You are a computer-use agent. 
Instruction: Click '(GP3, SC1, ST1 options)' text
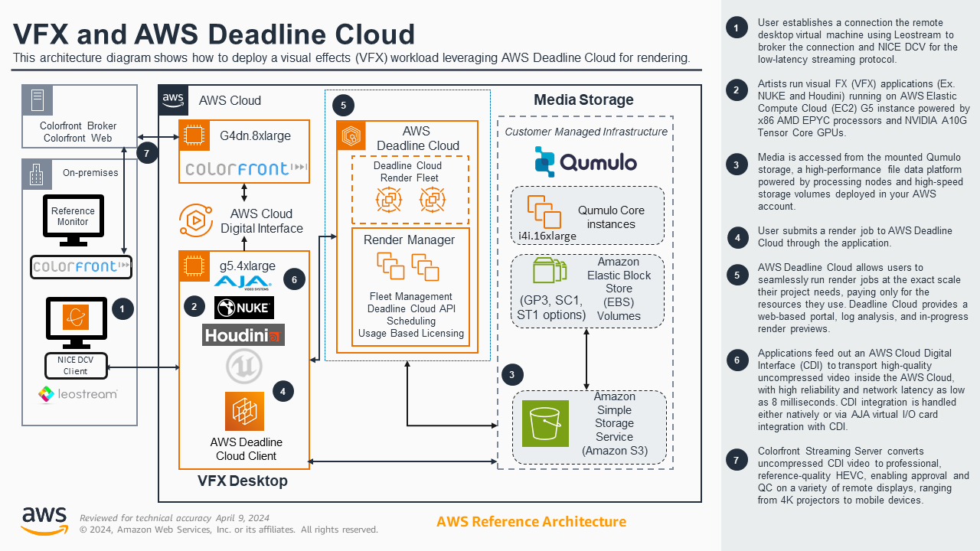550,308
